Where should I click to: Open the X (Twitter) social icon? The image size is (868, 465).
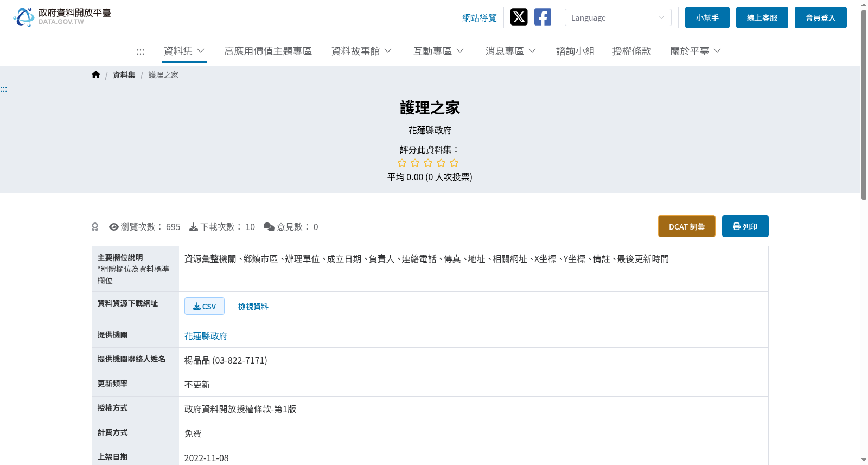click(x=519, y=17)
